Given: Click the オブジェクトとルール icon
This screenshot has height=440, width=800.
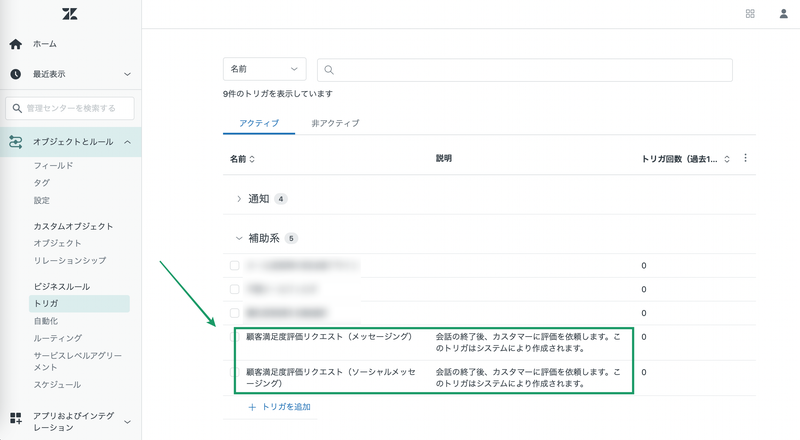Looking at the screenshot, I should [16, 143].
